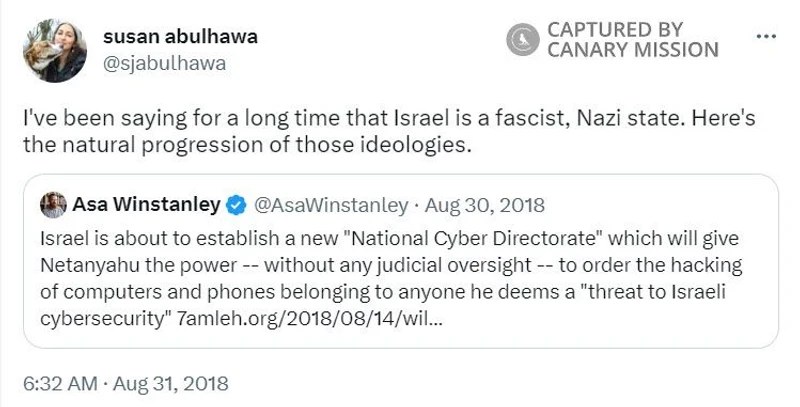The image size is (800, 407).
Task: Click the "CAPTURED BY" watermark text
Action: click(x=614, y=29)
